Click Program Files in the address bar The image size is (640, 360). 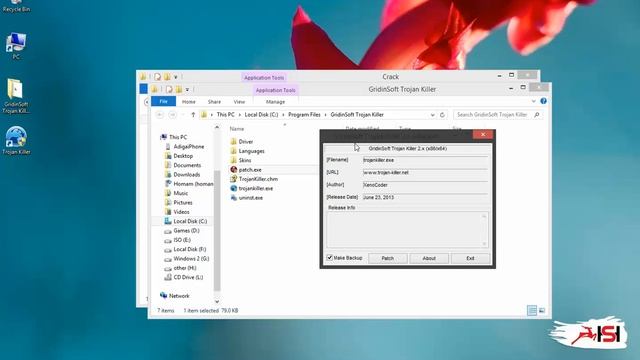point(304,115)
